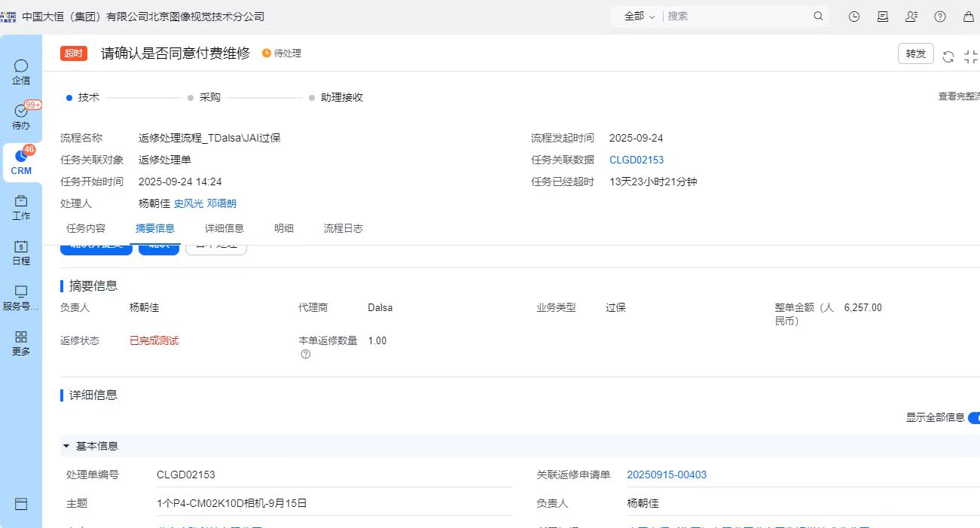Switch to the 详细信息 tab
Viewport: 980px width, 528px height.
tap(224, 228)
